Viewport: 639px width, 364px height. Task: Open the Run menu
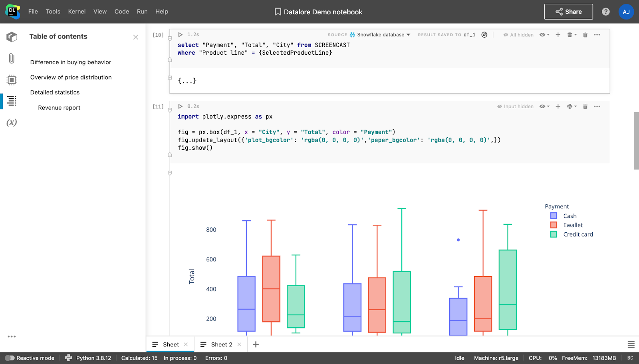tap(142, 12)
